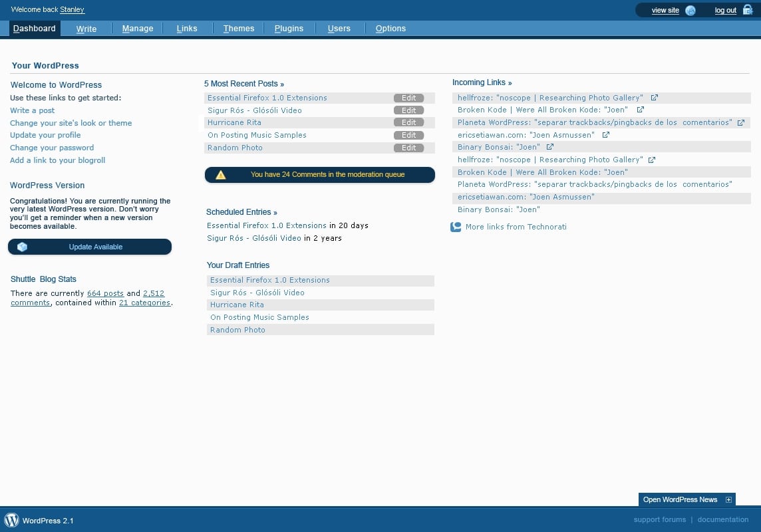The height and width of the screenshot is (532, 761).
Task: Open draft Essential Firefox 1.0 Extensions
Action: pos(270,281)
